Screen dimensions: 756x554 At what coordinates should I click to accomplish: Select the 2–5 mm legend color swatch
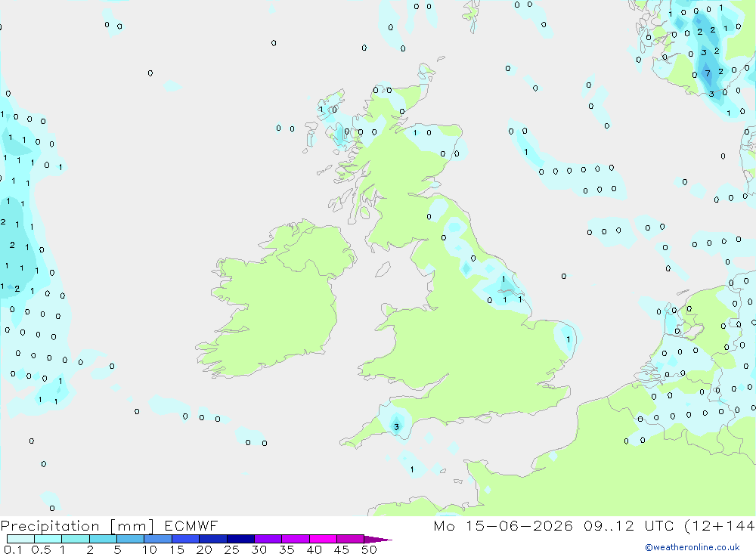coord(103,539)
